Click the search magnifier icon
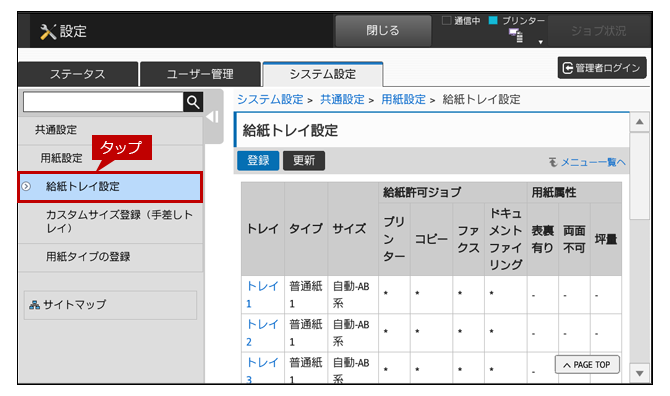 193,102
